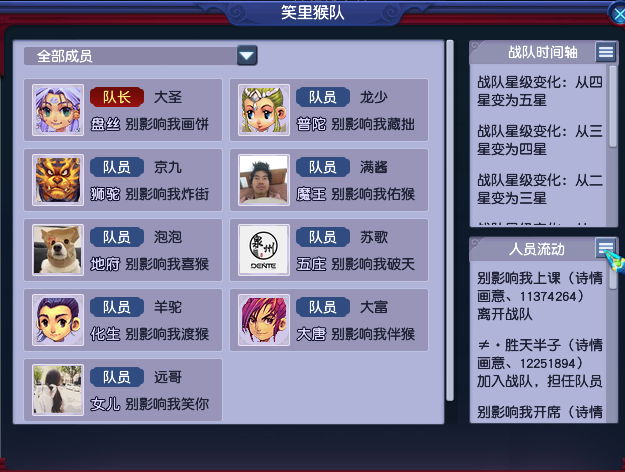Click 龙少's green-haired avatar icon

point(264,110)
